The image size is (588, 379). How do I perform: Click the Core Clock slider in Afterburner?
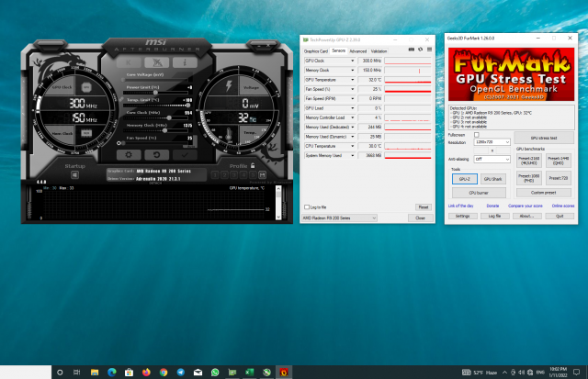pyautogui.click(x=155, y=118)
